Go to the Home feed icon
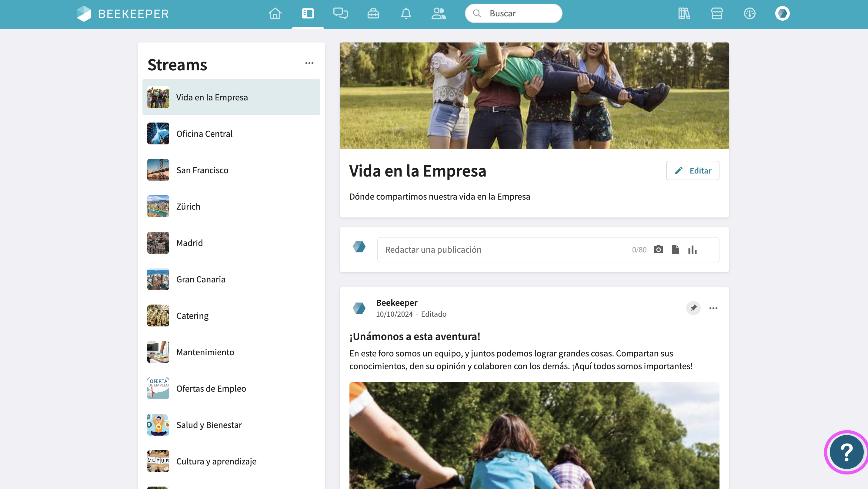 pos(275,13)
